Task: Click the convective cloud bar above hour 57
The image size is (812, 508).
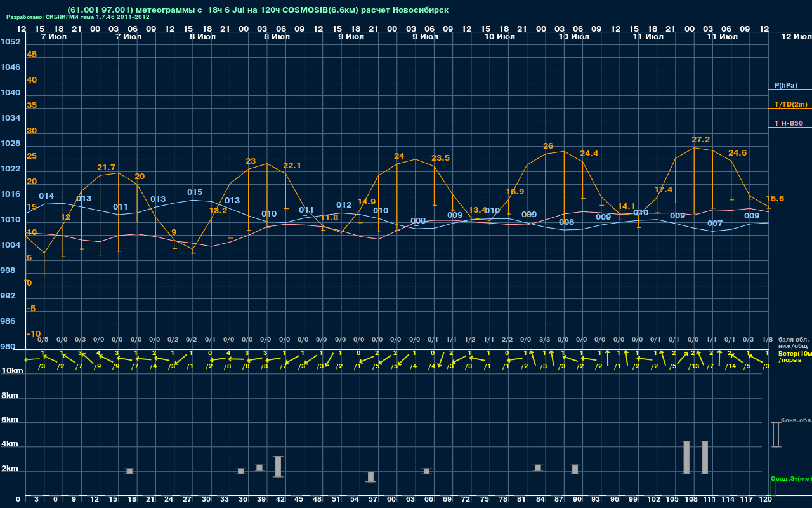Action: (371, 477)
